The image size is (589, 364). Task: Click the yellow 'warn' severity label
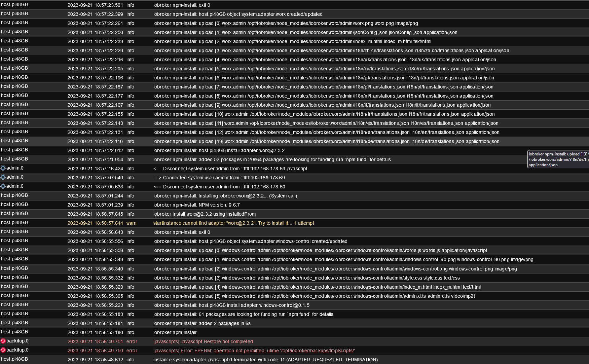point(131,223)
